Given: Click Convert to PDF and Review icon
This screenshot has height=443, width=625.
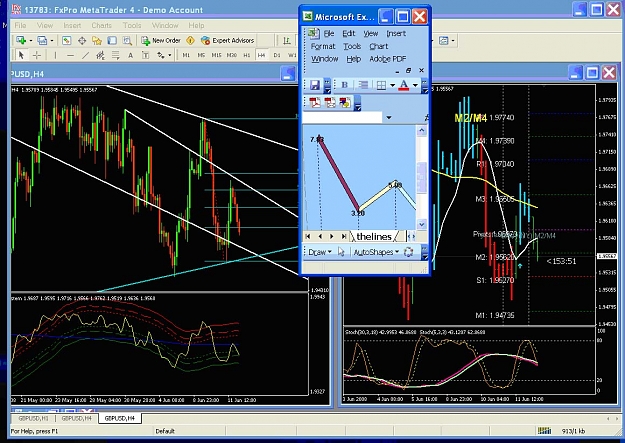Looking at the screenshot, I should 345,102.
